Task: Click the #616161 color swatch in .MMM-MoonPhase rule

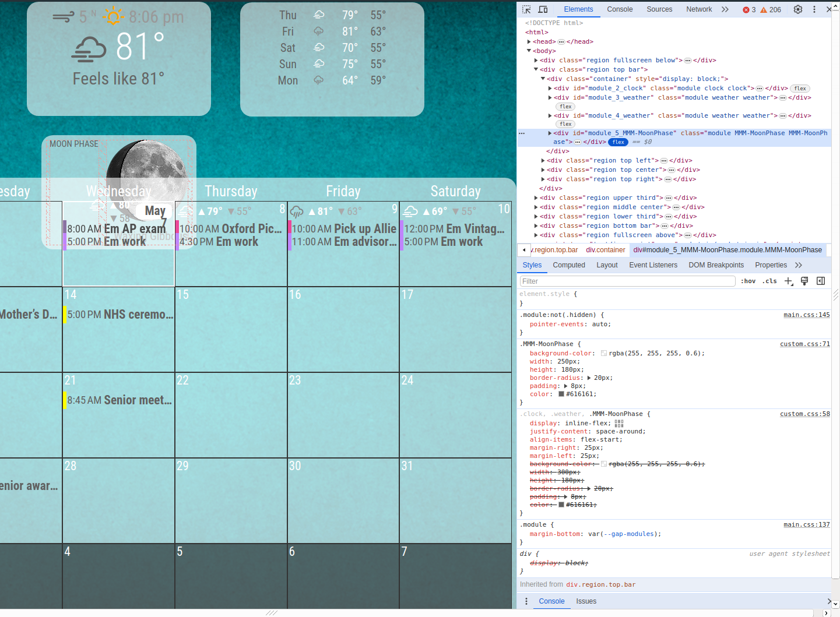Action: [561, 394]
